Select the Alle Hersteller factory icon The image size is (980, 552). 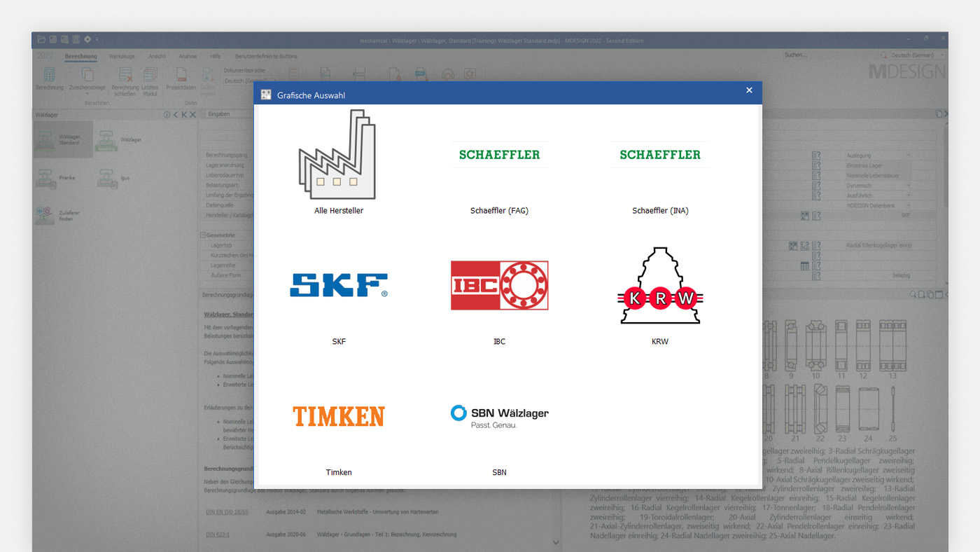pos(339,154)
